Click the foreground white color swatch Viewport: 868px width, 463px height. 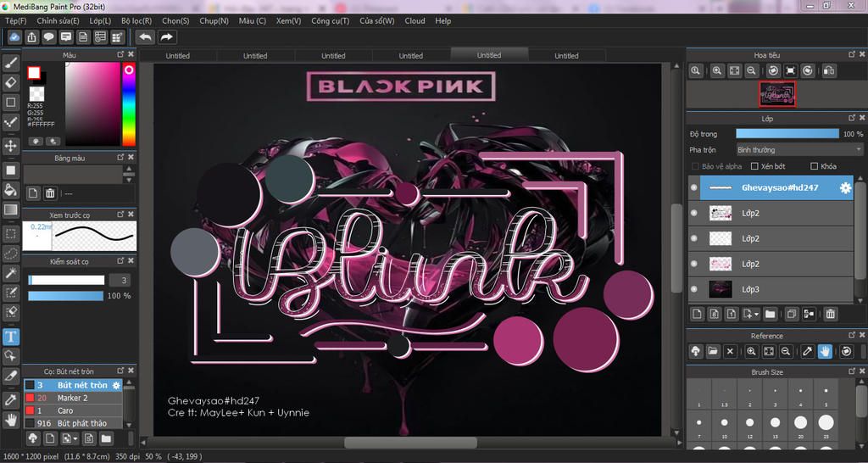pyautogui.click(x=34, y=73)
